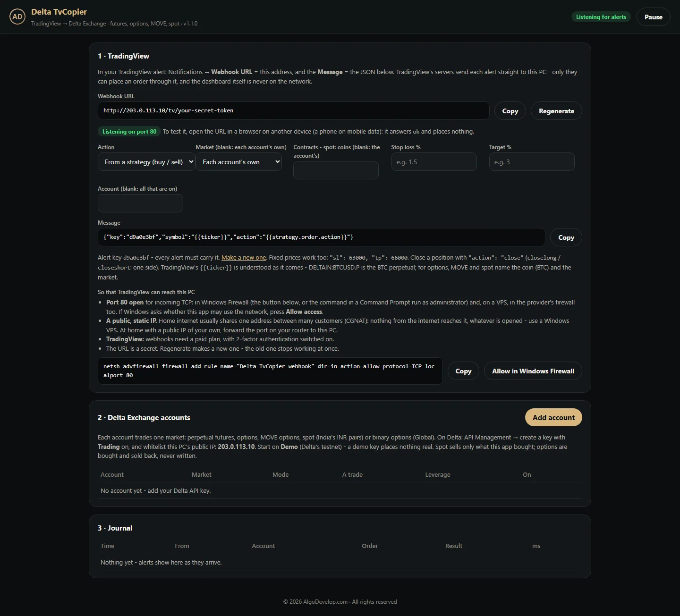Focus the Contracts input field

pos(336,170)
